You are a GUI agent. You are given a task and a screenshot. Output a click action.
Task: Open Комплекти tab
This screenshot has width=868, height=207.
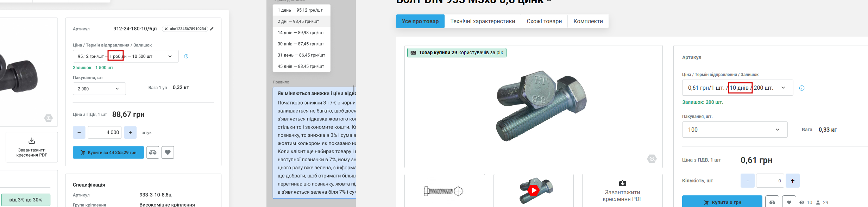click(588, 21)
